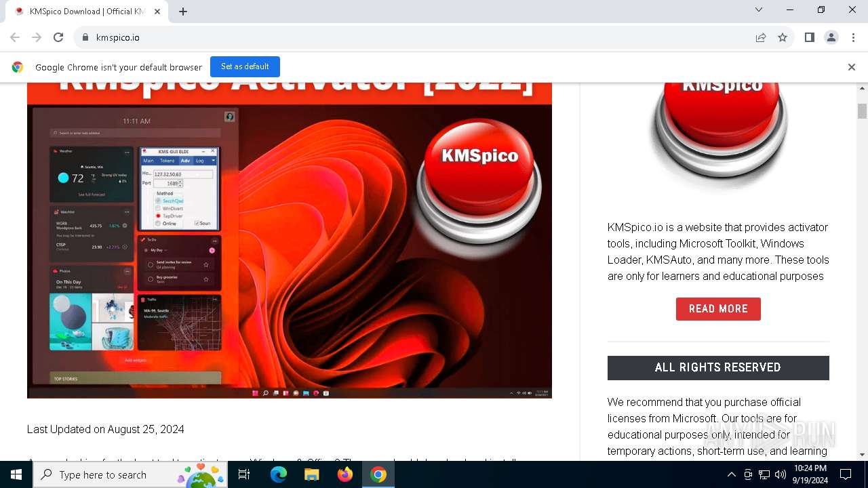View site information lock icon
This screenshot has width=868, height=488.
coord(85,37)
